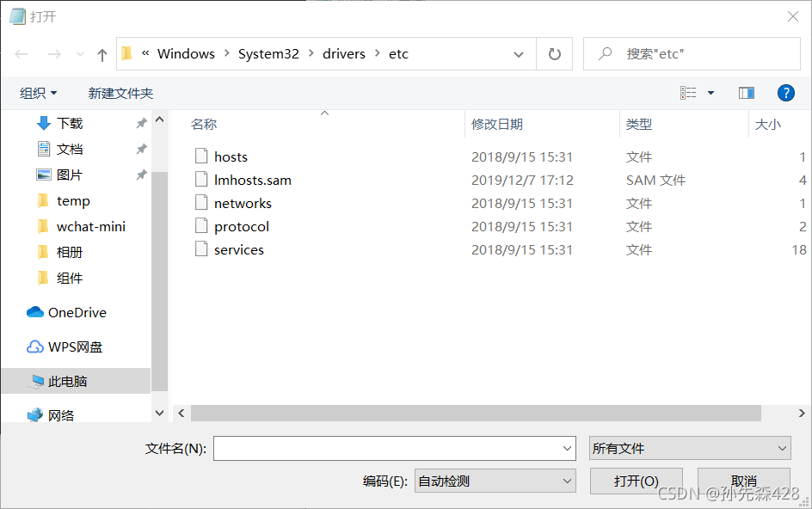Toggle the preview pane
This screenshot has width=812, height=509.
747,93
